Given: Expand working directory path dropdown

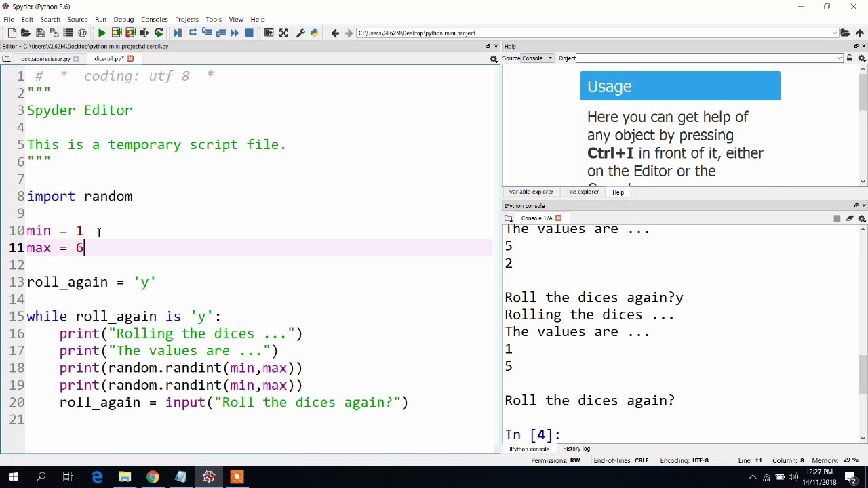Looking at the screenshot, I should [x=835, y=33].
